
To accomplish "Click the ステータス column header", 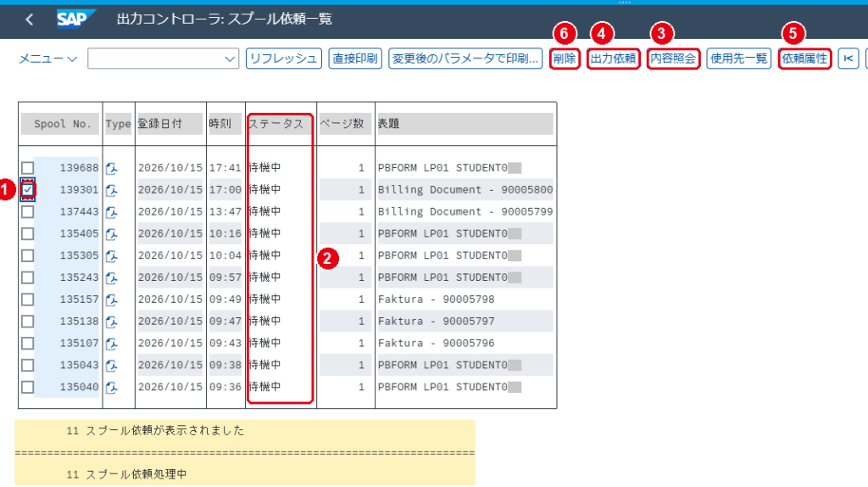I will click(280, 124).
